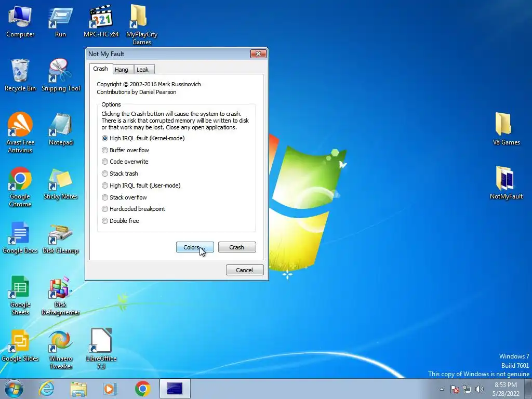This screenshot has height=399, width=532.
Task: Select the Snipping Tool shortcut
Action: point(60,75)
